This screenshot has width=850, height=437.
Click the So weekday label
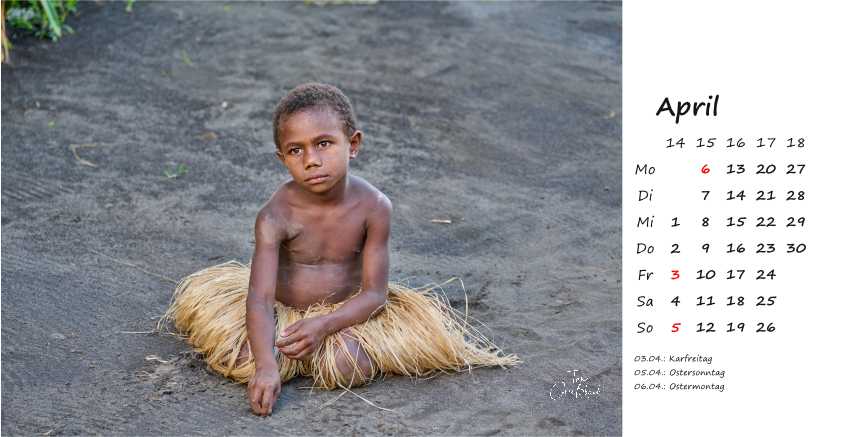tap(645, 328)
